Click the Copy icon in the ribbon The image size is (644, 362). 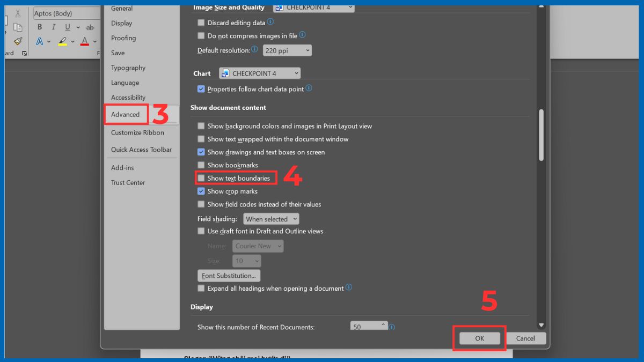tap(18, 27)
